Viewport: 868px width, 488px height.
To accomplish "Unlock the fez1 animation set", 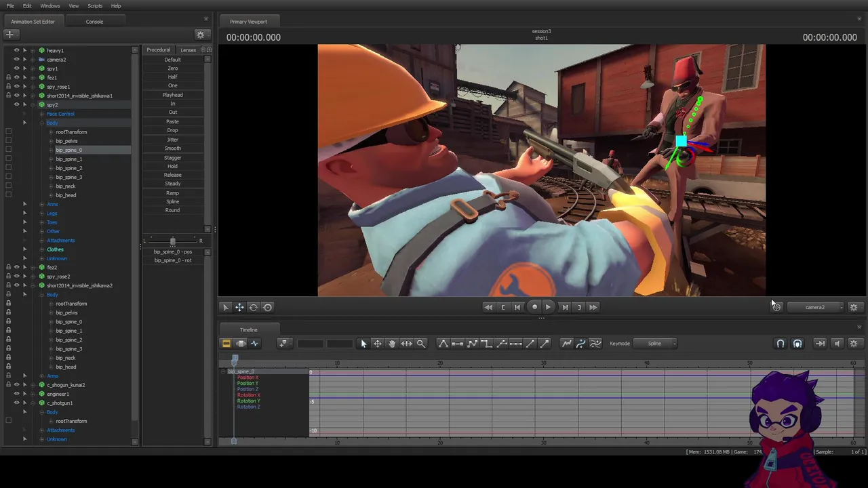I will [8, 77].
